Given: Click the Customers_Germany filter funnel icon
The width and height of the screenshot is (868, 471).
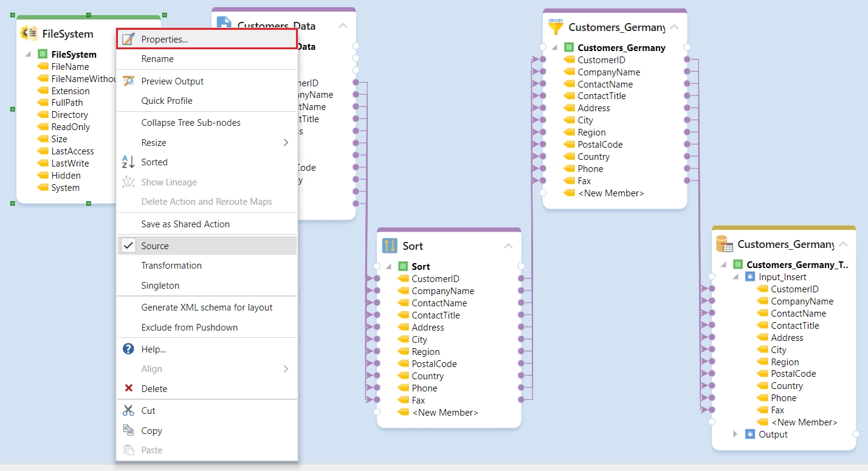Looking at the screenshot, I should coord(555,27).
